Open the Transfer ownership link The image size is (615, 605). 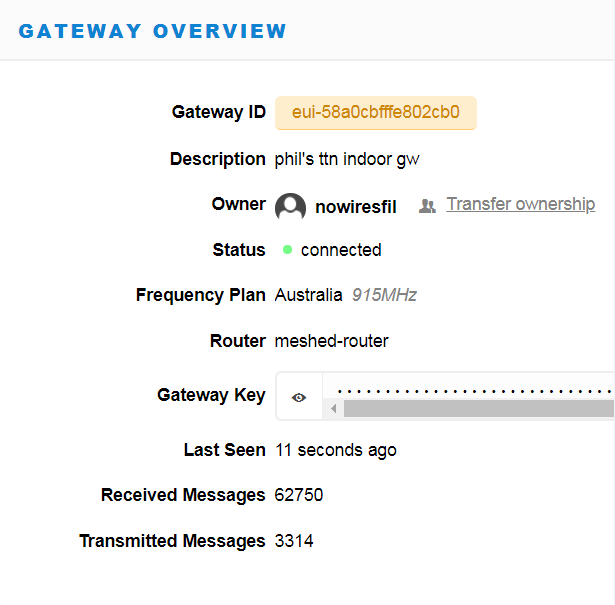[x=520, y=204]
